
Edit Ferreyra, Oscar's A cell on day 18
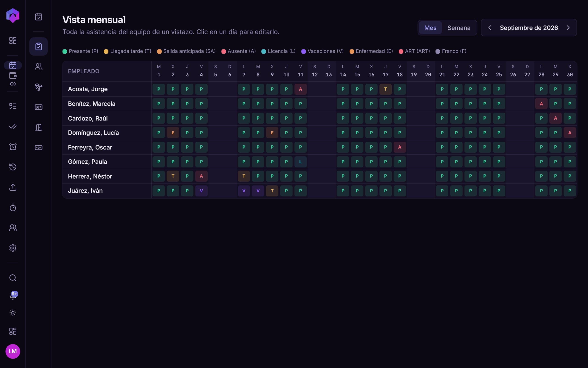click(399, 147)
